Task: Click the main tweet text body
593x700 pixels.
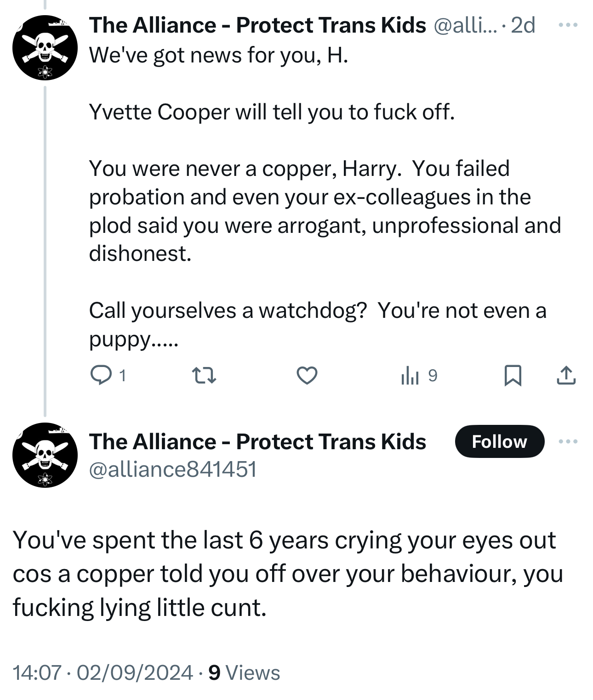Action: (x=287, y=574)
